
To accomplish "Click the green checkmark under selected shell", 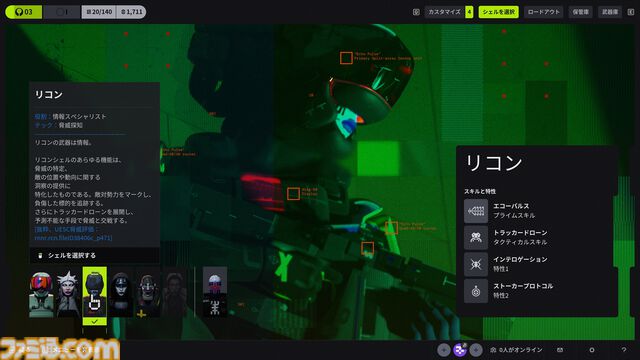I will coord(94,322).
